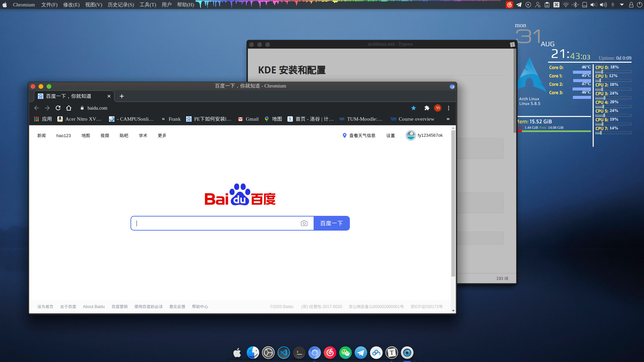Reload the Baidu page
Screen dimensions: 644x362
(58, 108)
